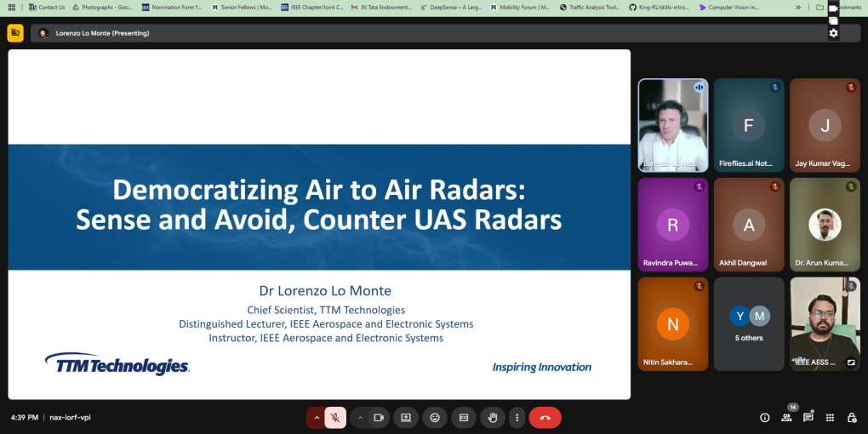Open the Computer Vision bookmark
Image resolution: width=868 pixels, height=434 pixels.
click(x=728, y=7)
